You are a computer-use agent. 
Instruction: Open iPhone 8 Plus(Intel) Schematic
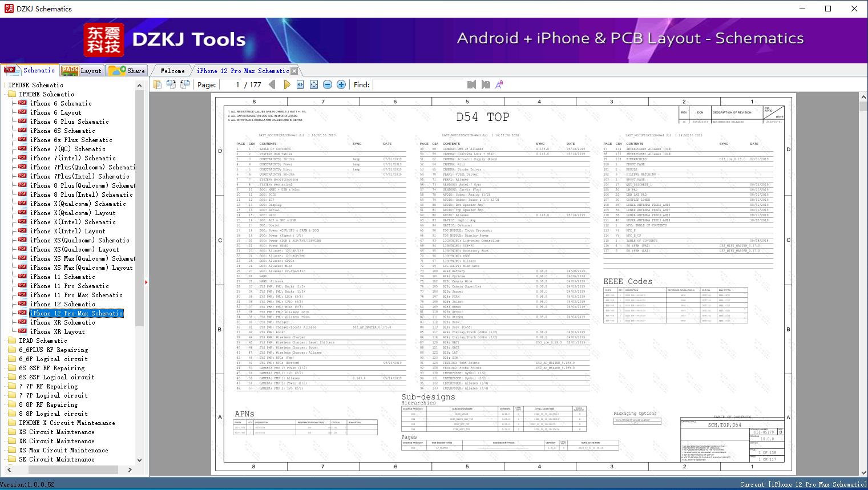tap(81, 195)
